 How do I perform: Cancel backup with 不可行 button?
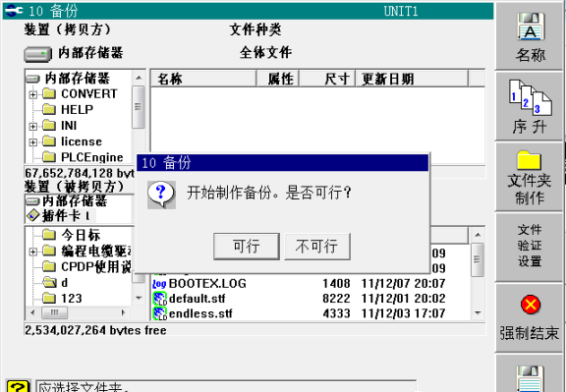317,247
